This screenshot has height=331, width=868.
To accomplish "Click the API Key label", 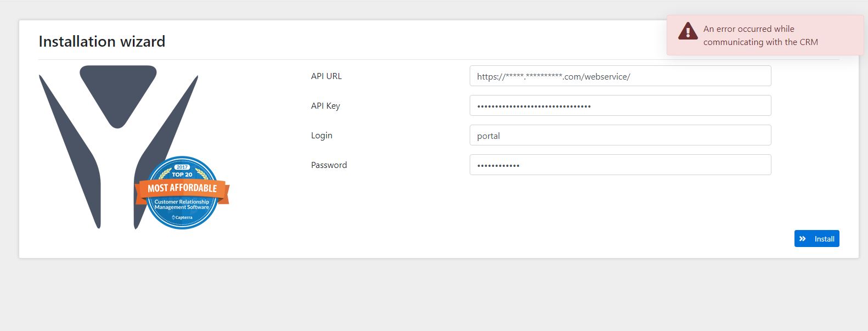I will coord(325,105).
